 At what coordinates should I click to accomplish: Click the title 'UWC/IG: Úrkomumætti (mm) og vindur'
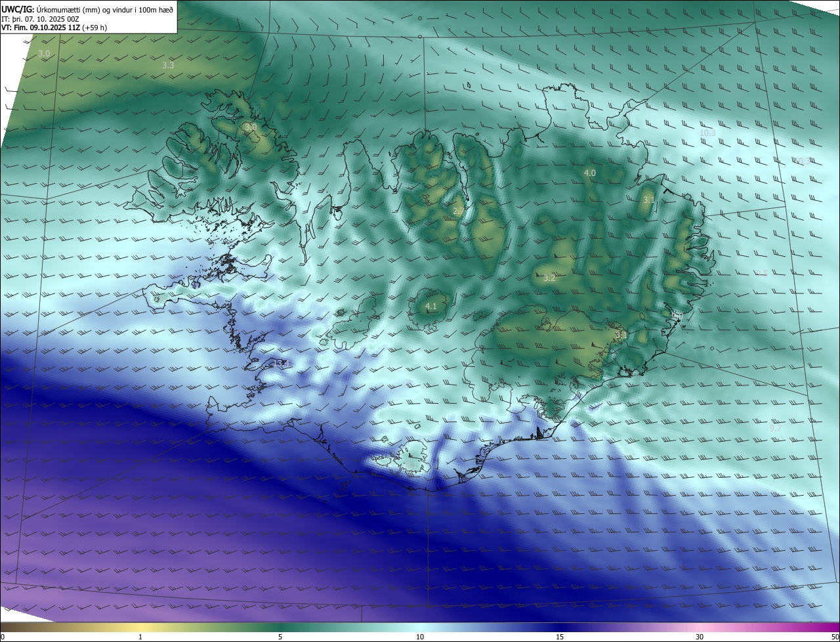tap(87, 9)
